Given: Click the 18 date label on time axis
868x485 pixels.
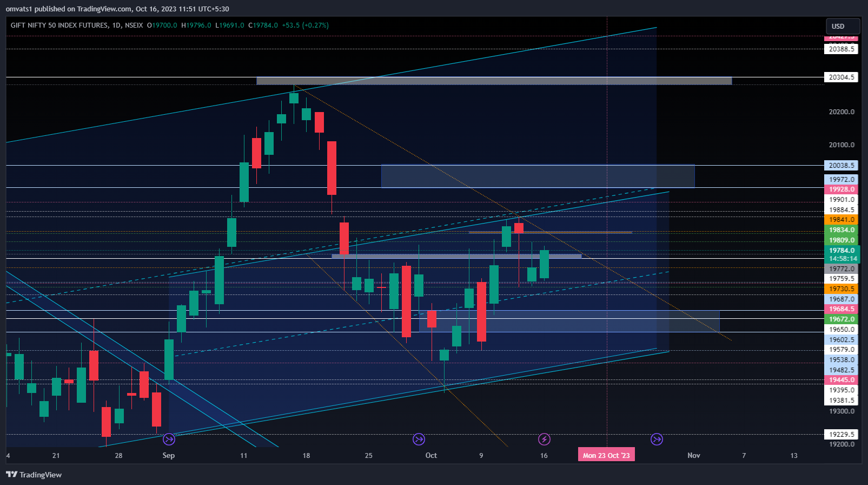Looking at the screenshot, I should [306, 455].
